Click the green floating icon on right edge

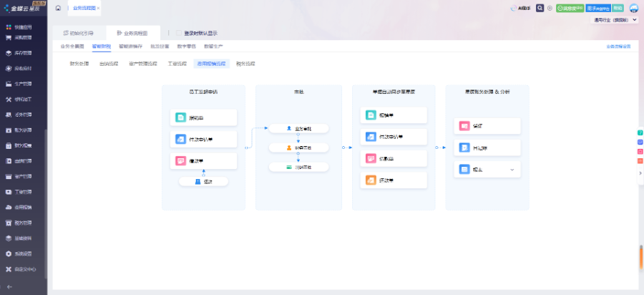click(x=640, y=132)
